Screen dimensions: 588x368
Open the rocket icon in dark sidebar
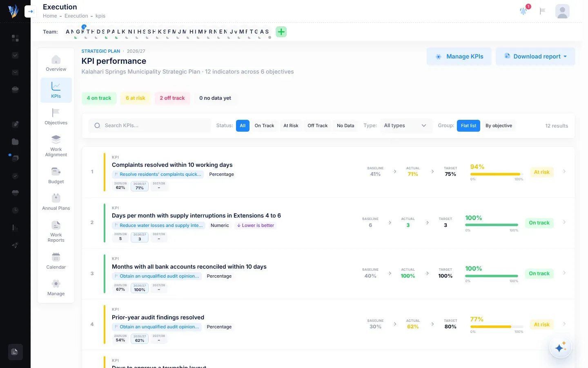[15, 245]
